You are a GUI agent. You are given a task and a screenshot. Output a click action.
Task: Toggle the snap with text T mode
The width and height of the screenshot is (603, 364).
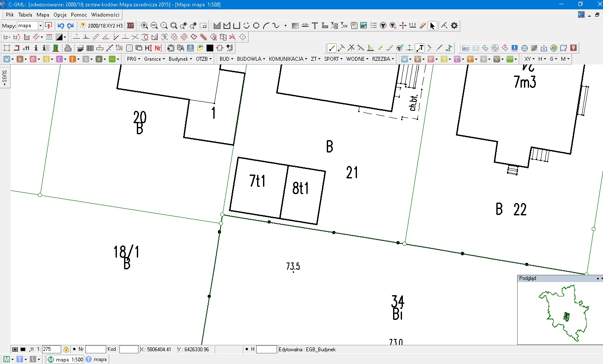coord(419,48)
